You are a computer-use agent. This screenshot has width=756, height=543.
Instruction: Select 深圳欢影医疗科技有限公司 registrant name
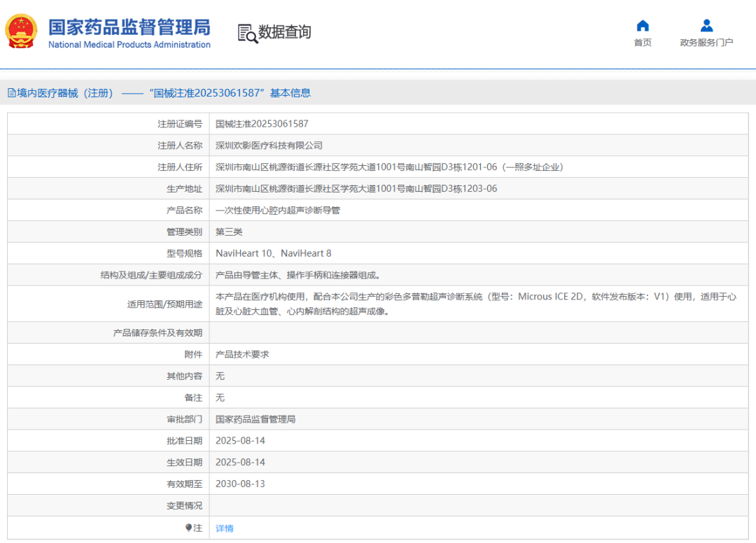[x=269, y=146]
